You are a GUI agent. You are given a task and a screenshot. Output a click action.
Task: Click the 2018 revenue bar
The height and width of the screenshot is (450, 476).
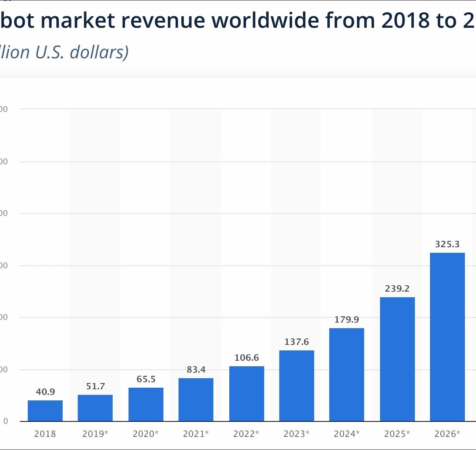(x=45, y=411)
